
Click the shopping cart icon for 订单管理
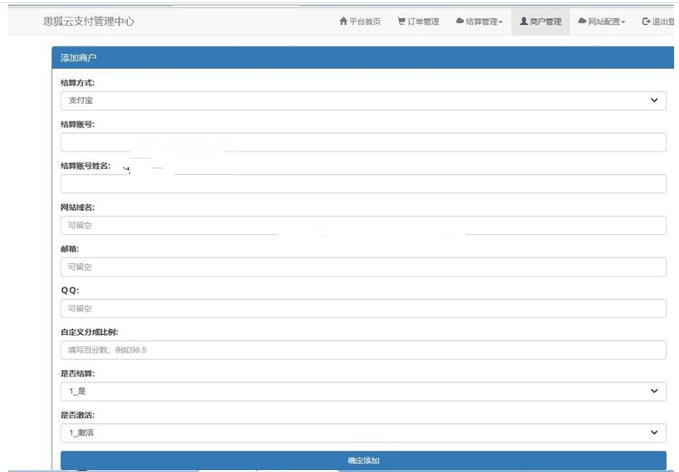401,21
